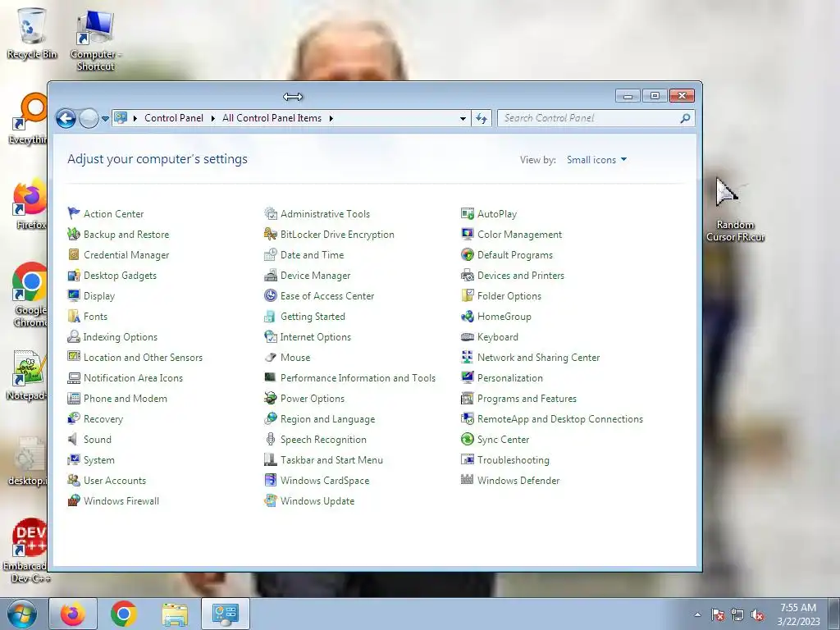
Task: Click the muted volume tray icon
Action: pos(757,615)
